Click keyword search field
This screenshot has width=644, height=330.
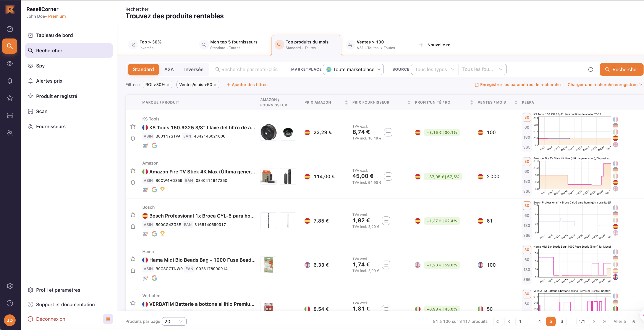point(249,69)
